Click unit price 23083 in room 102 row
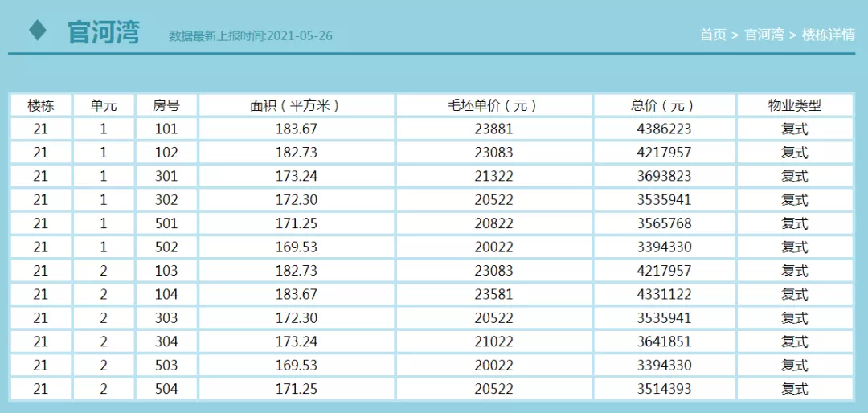The height and width of the screenshot is (413, 868). [493, 153]
